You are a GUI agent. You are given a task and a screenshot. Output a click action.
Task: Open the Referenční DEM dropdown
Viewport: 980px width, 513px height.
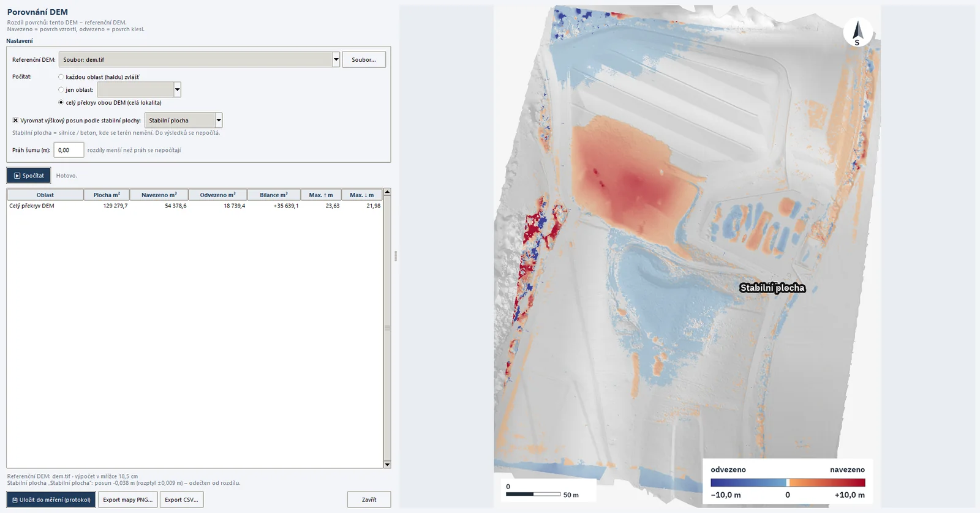(x=336, y=59)
